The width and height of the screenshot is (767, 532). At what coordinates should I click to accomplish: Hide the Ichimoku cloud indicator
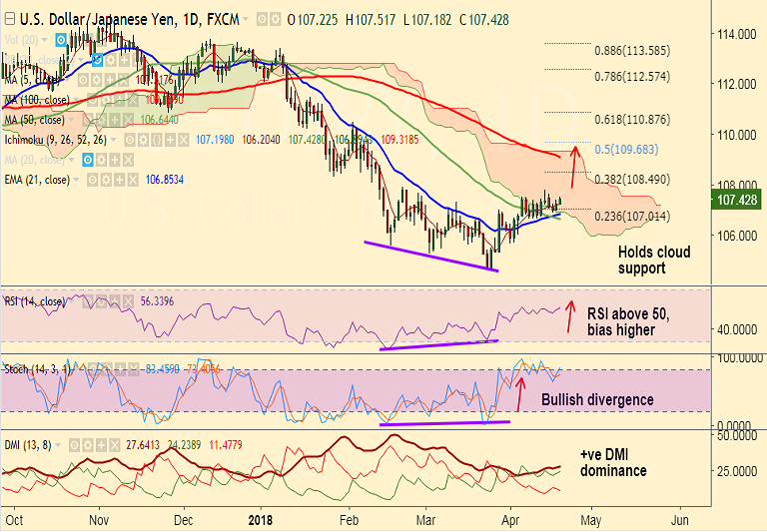pos(130,141)
